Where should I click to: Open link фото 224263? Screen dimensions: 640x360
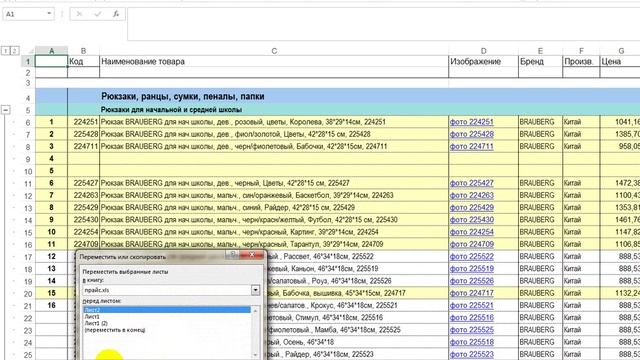[471, 195]
